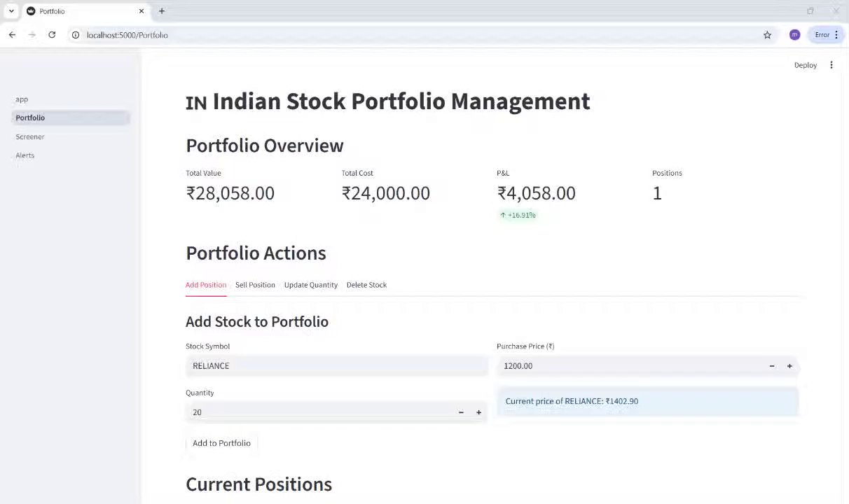Image resolution: width=849 pixels, height=504 pixels.
Task: Select the Delete Stock tab
Action: [x=366, y=285]
